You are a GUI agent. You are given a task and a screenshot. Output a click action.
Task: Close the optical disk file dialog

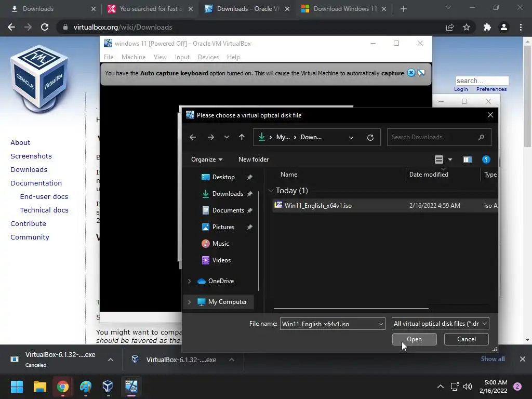(490, 115)
